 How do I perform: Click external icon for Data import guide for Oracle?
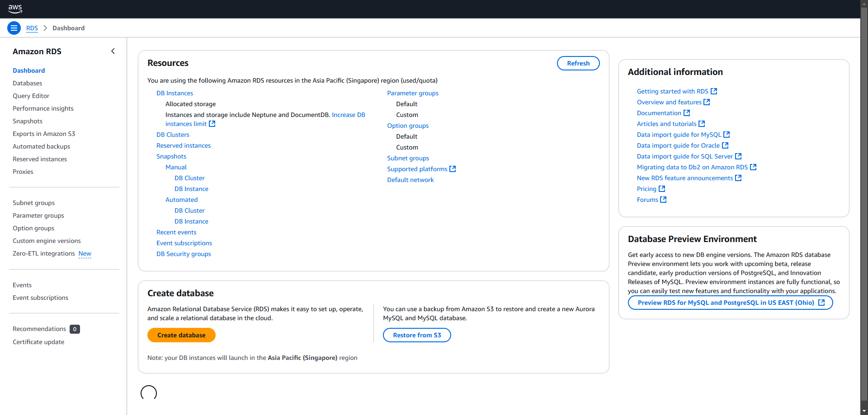[725, 145]
